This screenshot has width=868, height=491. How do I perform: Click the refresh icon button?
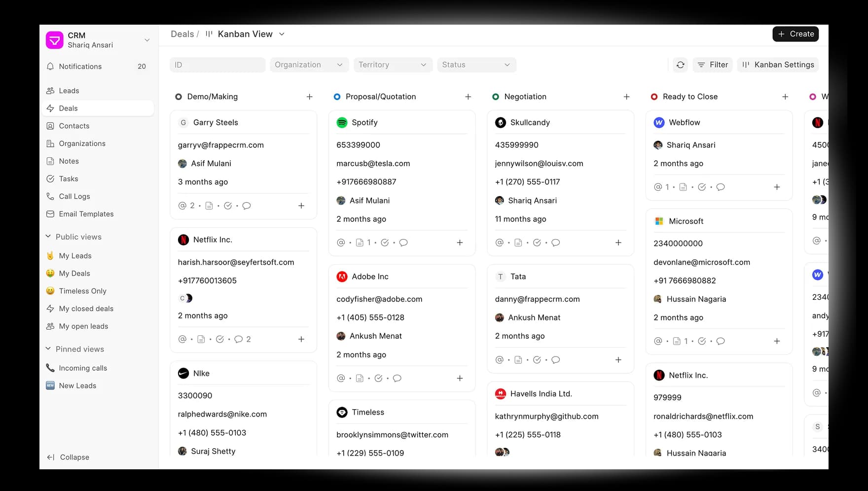click(x=680, y=65)
